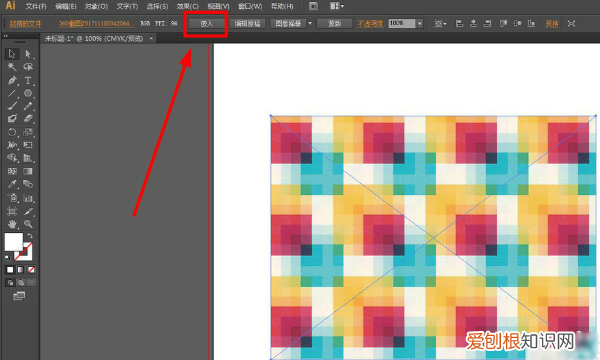Select the Magic Wand tool
This screenshot has height=360, width=600.
[12, 67]
